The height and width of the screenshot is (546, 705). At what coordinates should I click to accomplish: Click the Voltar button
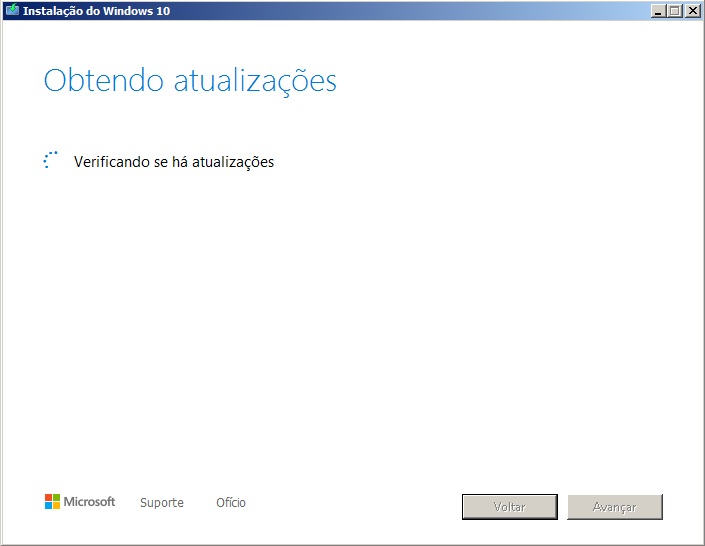pos(509,507)
